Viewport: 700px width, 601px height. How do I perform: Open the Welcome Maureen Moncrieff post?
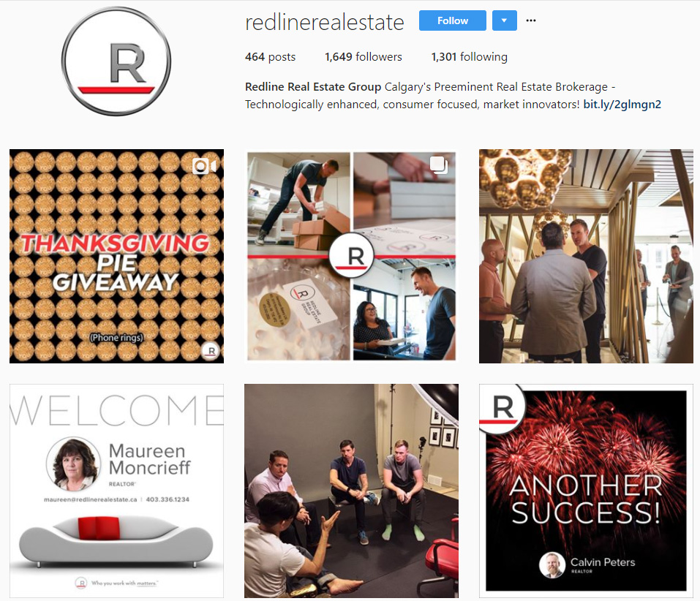tap(116, 491)
